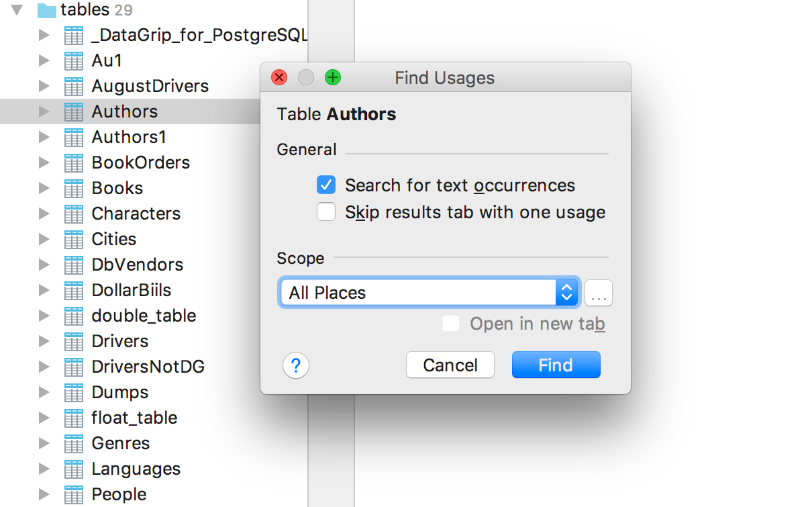Expand the Characters table node

[44, 214]
